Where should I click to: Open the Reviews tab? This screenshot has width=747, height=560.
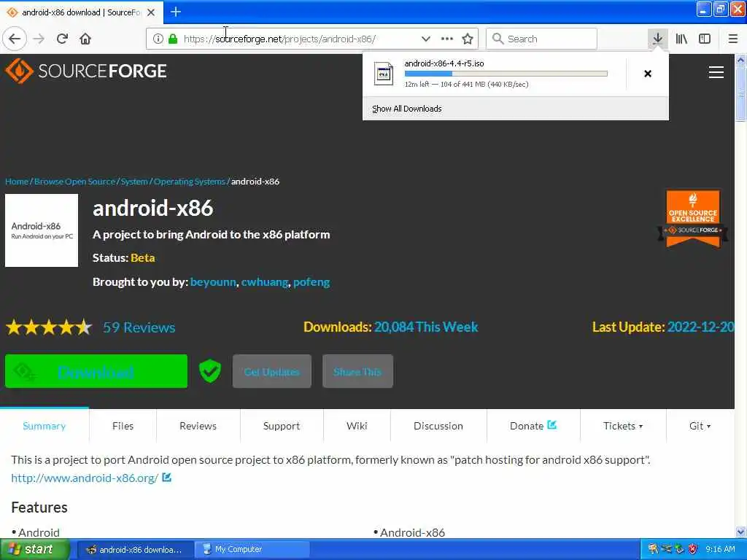click(198, 426)
